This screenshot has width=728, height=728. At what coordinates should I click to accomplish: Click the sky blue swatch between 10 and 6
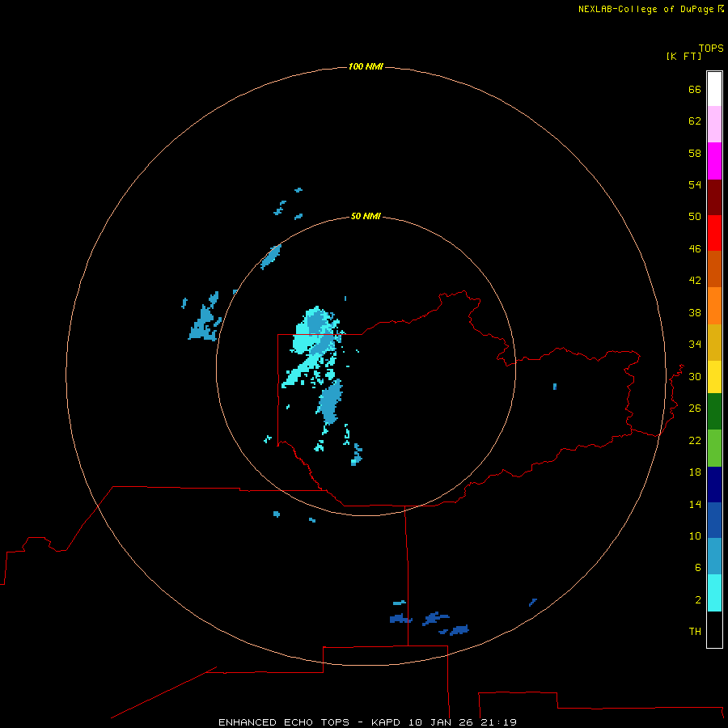click(x=714, y=557)
